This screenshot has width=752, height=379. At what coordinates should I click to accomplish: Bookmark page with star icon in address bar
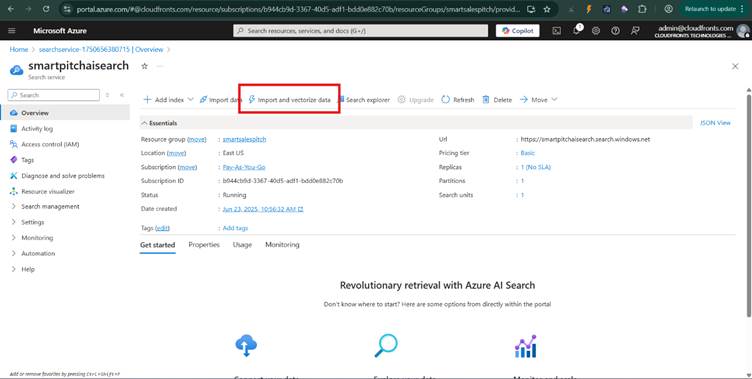coord(547,9)
